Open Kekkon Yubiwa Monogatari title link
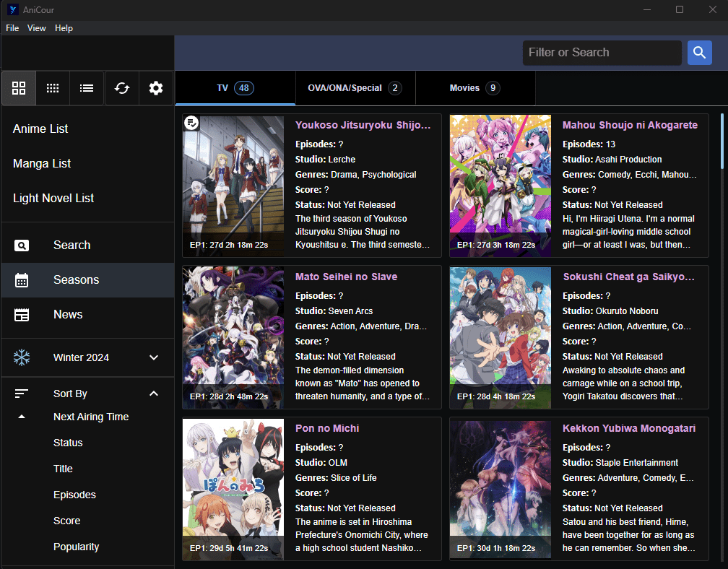This screenshot has width=728, height=569. (629, 428)
